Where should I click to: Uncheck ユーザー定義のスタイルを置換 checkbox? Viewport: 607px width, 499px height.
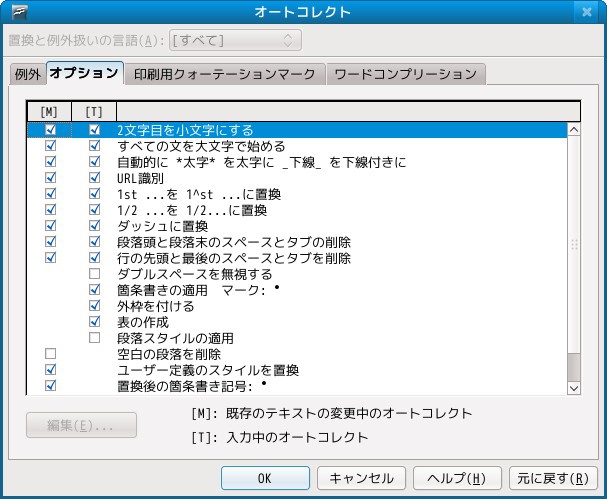point(51,370)
